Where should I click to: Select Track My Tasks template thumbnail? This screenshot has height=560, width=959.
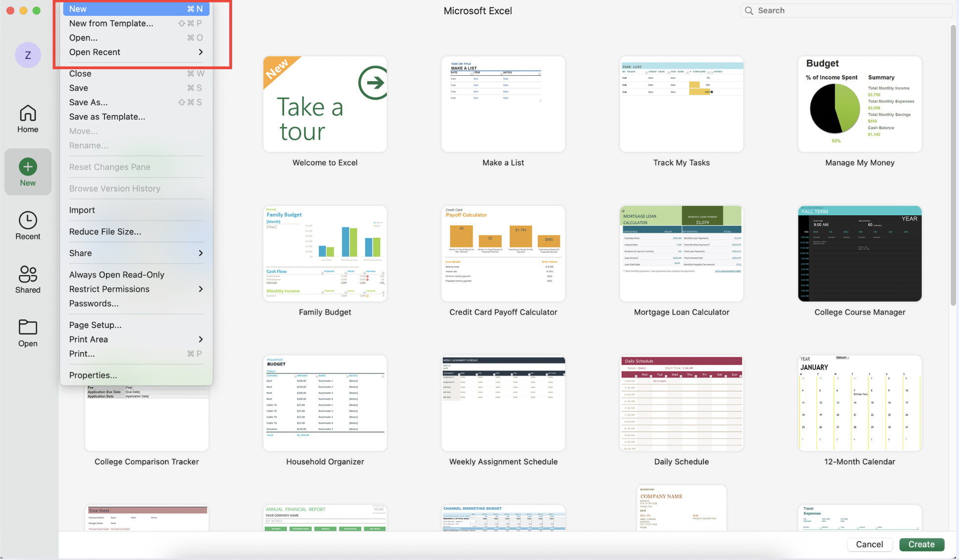681,104
